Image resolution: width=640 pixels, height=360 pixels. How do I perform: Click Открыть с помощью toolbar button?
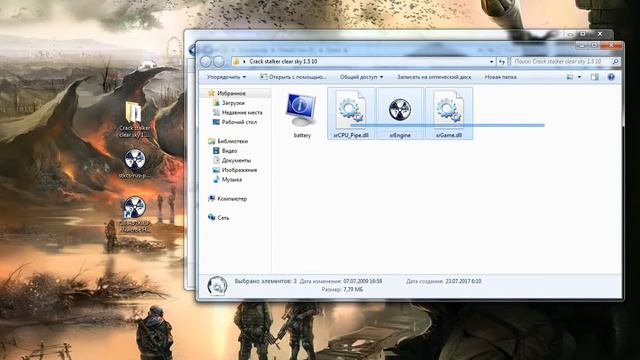point(293,77)
